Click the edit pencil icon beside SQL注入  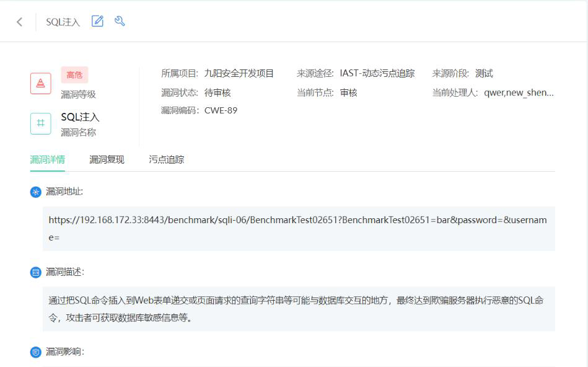click(97, 21)
